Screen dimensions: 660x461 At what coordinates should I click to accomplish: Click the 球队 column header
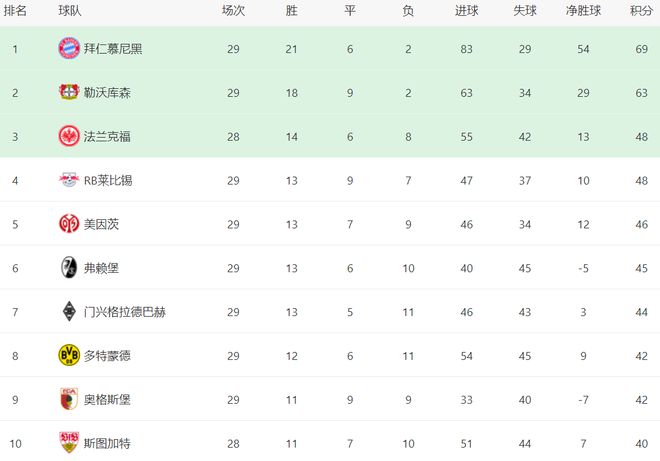pyautogui.click(x=71, y=11)
